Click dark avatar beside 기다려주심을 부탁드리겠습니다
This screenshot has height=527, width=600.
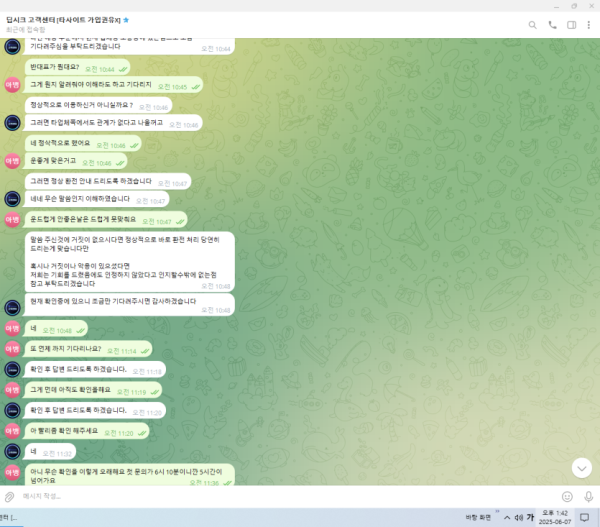[x=12, y=47]
